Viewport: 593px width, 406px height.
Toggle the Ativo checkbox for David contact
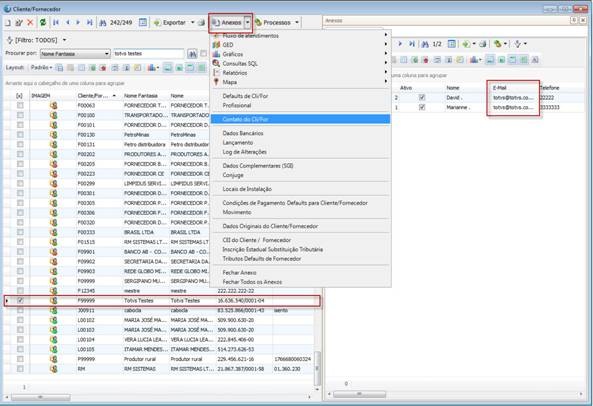click(x=422, y=98)
